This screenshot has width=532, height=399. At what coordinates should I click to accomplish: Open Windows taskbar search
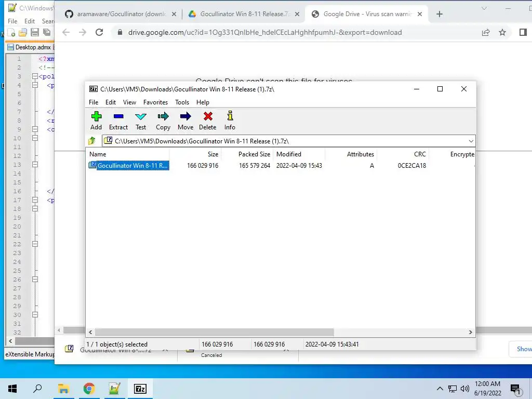pyautogui.click(x=37, y=389)
